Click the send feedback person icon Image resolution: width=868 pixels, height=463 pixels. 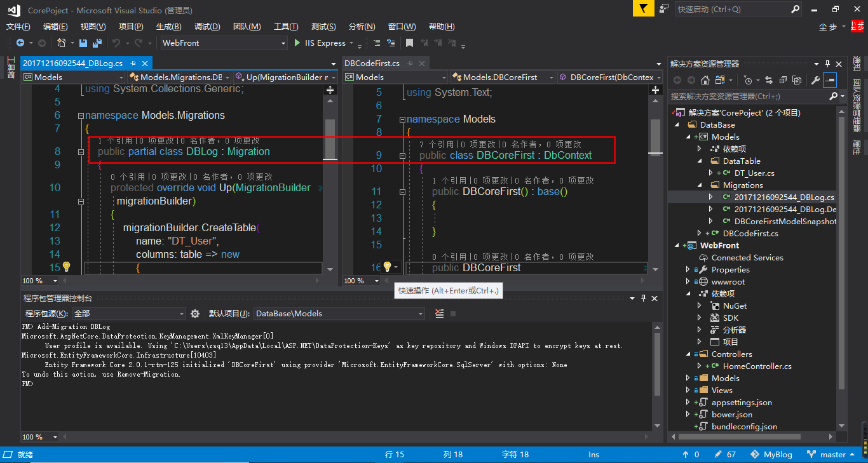664,9
